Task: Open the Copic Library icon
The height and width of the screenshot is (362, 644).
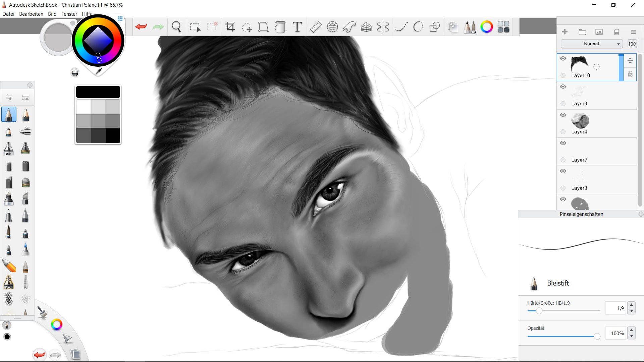Action: click(x=503, y=27)
